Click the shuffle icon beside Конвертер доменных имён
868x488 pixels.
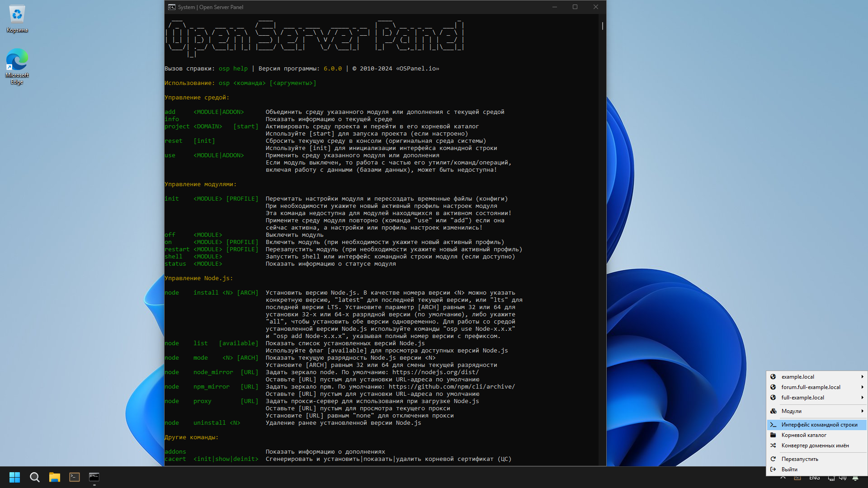(774, 446)
